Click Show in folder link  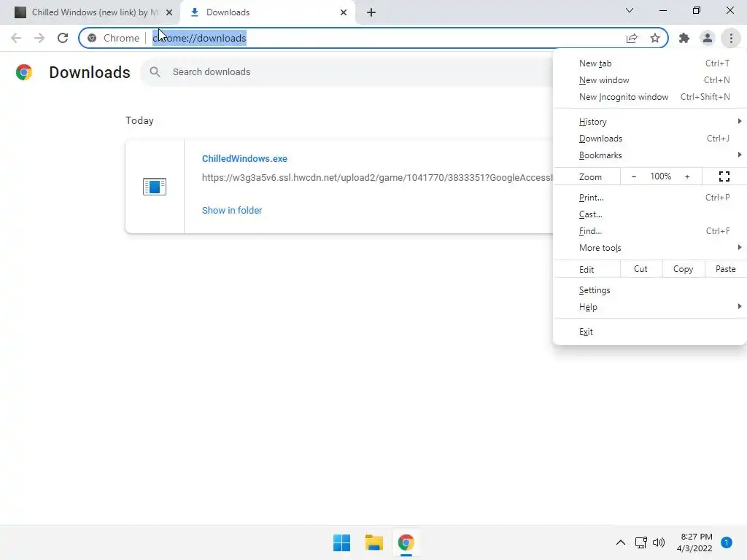[x=232, y=210]
